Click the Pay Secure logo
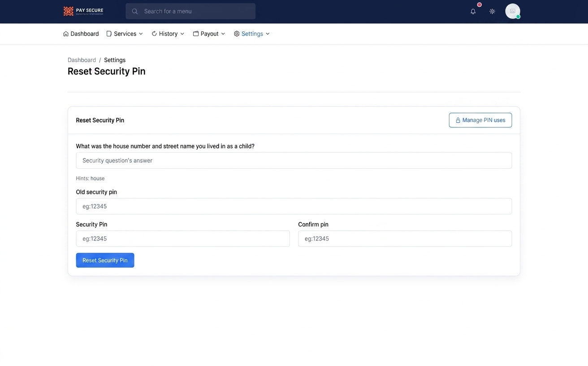The height and width of the screenshot is (366, 588). (83, 11)
